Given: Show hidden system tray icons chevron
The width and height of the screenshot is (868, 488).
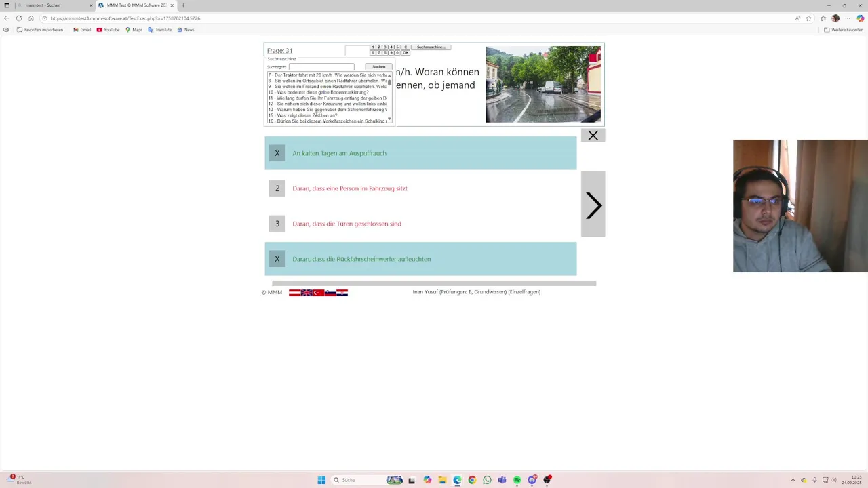Looking at the screenshot, I should [793, 480].
